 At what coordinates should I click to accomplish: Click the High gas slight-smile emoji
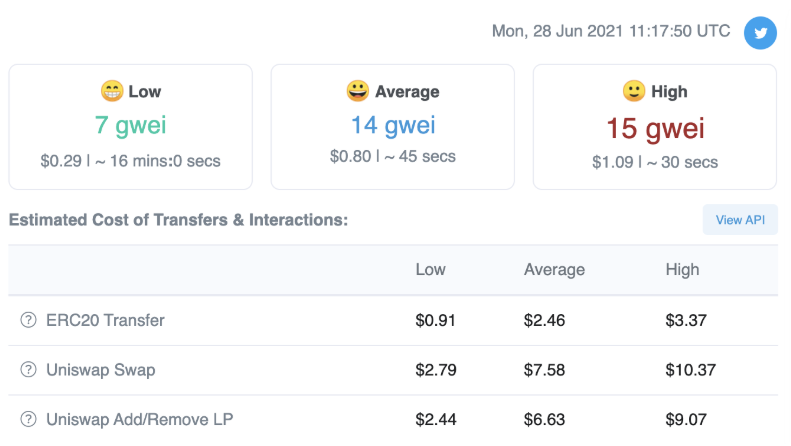click(633, 91)
